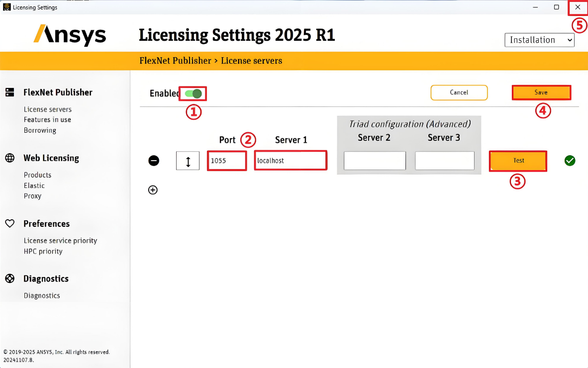The image size is (588, 368).
Task: Open Features in use page
Action: tap(47, 119)
